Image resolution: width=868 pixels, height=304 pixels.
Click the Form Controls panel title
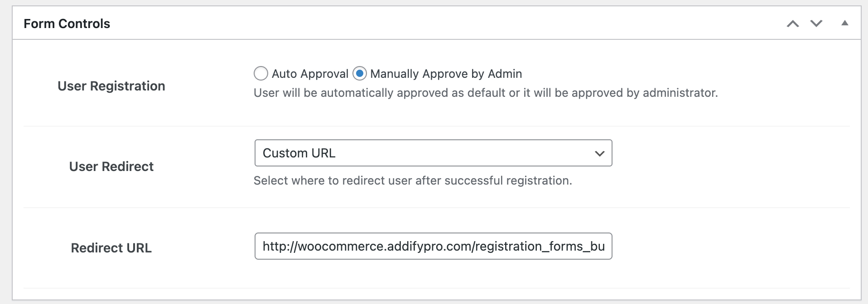[x=67, y=24]
